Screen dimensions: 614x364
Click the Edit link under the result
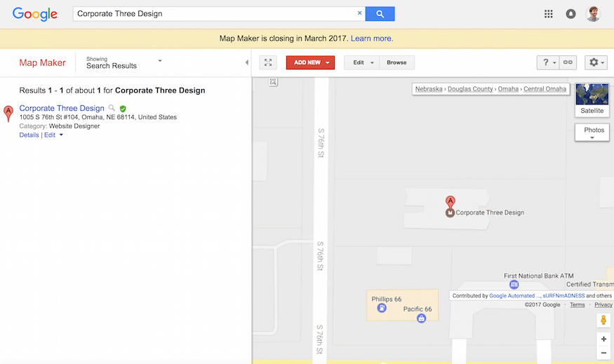point(50,135)
